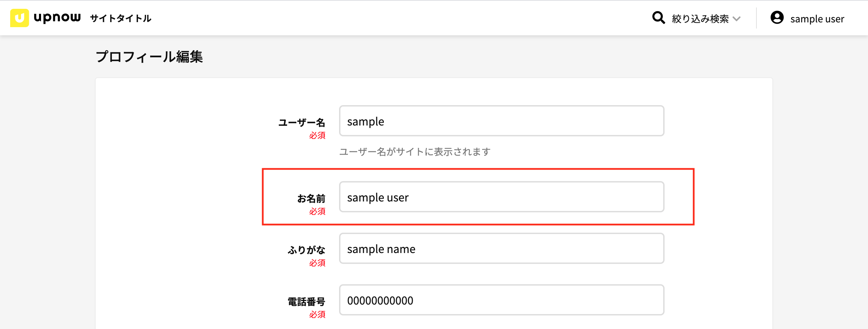Click the user avatar icon

tap(777, 18)
